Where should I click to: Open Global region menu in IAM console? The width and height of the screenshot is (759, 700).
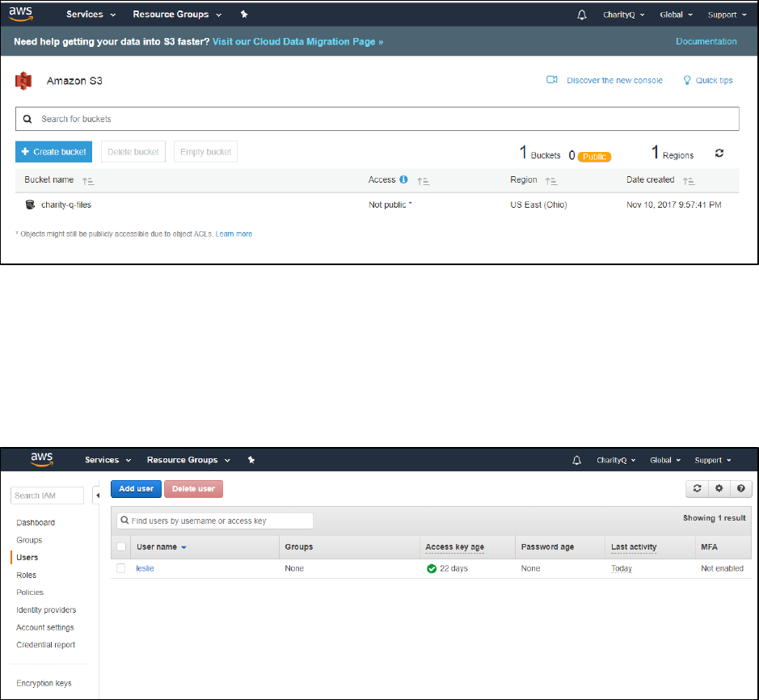click(665, 461)
